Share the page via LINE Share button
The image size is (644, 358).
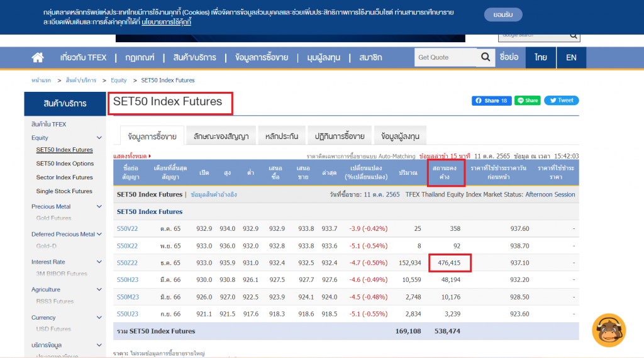[528, 101]
